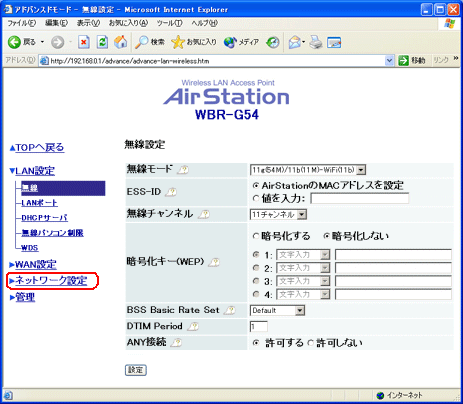
Task: Open help icon beside 暗号化キー(WEP)
Action: coord(214,262)
